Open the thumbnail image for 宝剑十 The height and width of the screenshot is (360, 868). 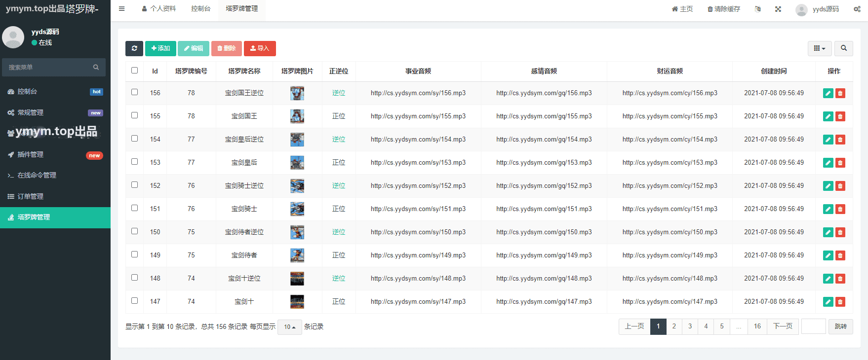tap(297, 302)
